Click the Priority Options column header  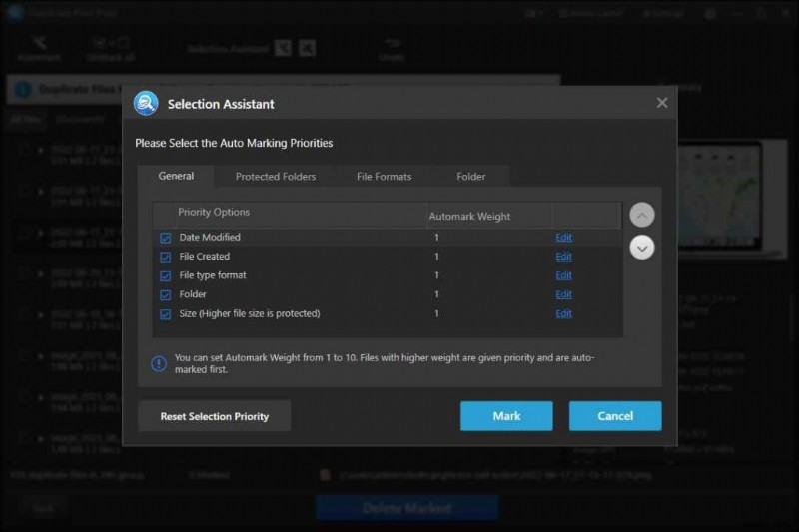tap(214, 212)
